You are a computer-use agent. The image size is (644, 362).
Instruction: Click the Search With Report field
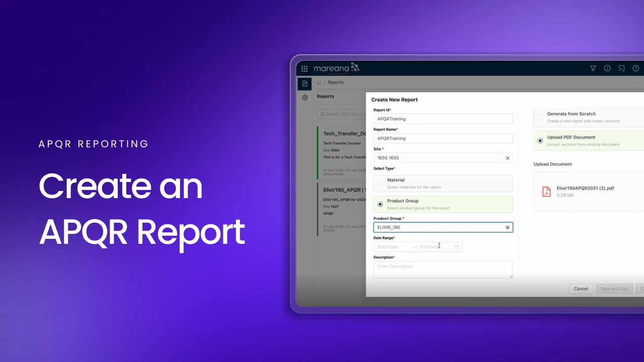coord(342,114)
